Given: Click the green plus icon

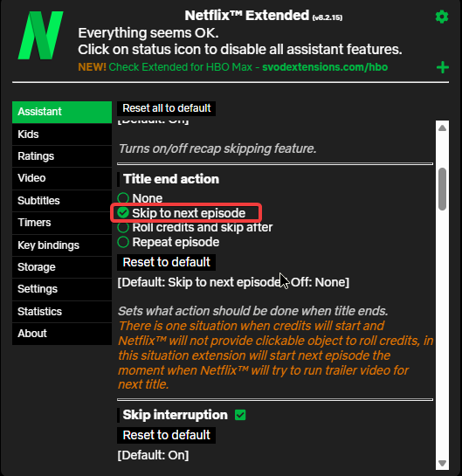Looking at the screenshot, I should tap(443, 67).
